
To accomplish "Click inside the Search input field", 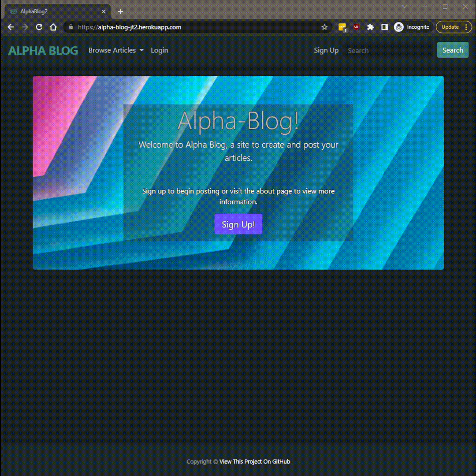I will point(388,50).
